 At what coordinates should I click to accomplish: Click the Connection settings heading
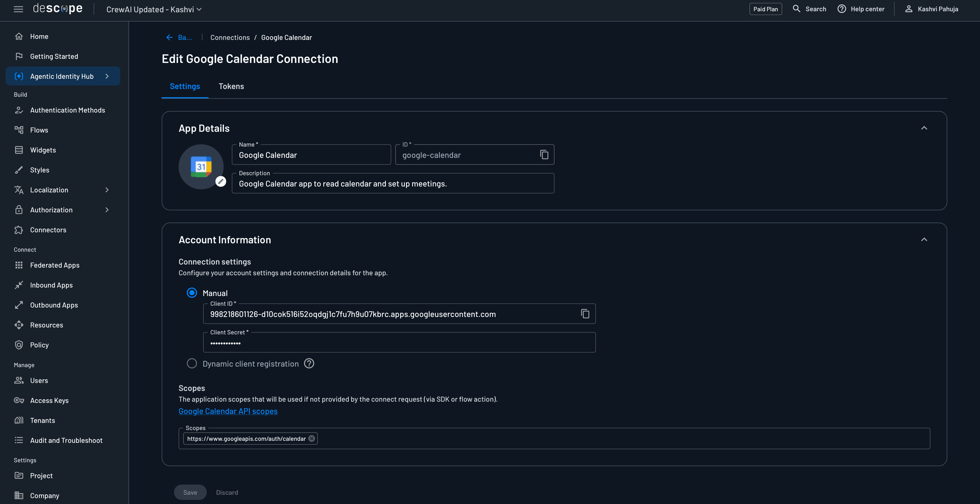[x=215, y=262]
